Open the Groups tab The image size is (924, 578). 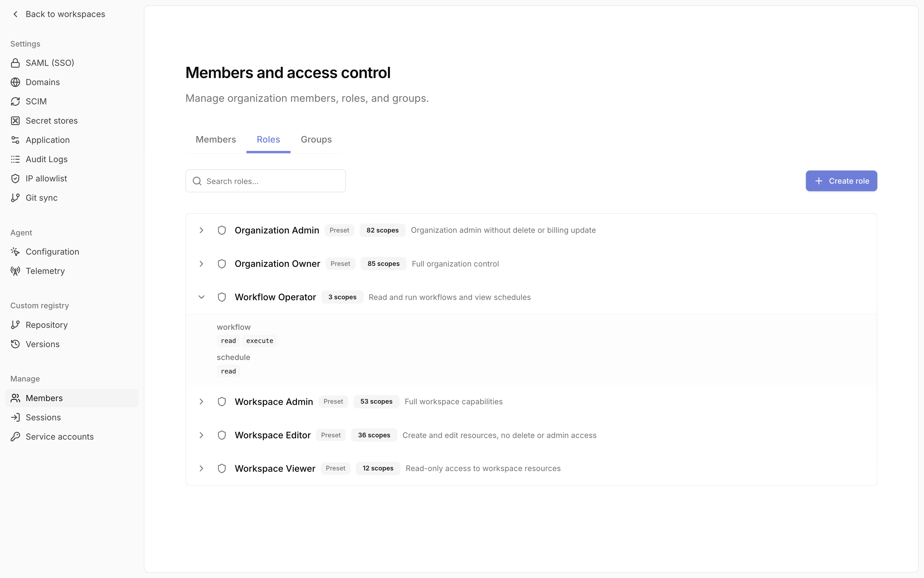[316, 140]
